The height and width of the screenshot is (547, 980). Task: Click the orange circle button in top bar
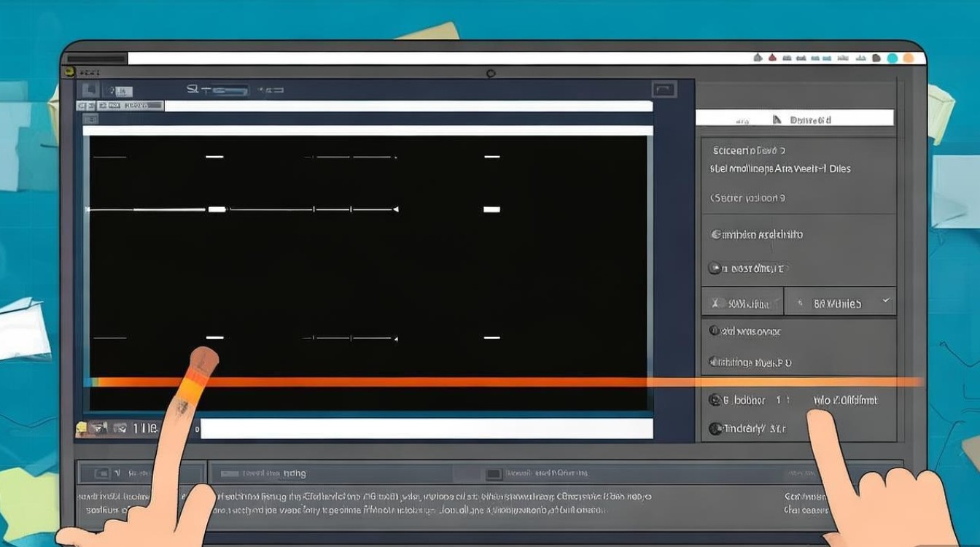909,58
